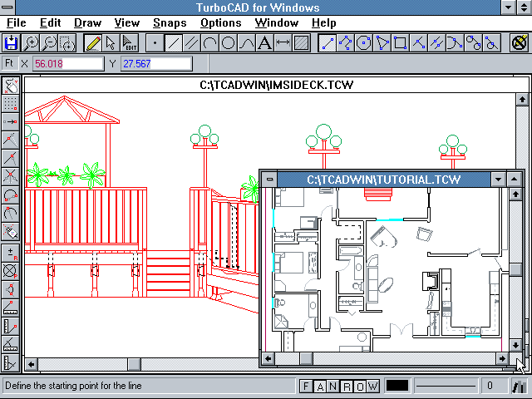This screenshot has width=532, height=399.
Task: Choose the polygon line option
Action: click(364, 43)
